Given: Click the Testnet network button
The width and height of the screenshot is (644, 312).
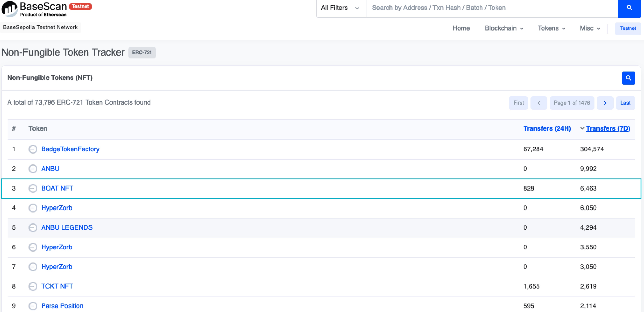Looking at the screenshot, I should 627,28.
